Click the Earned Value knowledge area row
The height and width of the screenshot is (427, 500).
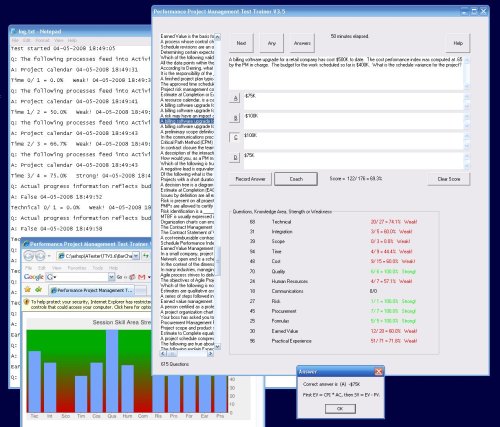coord(333,331)
